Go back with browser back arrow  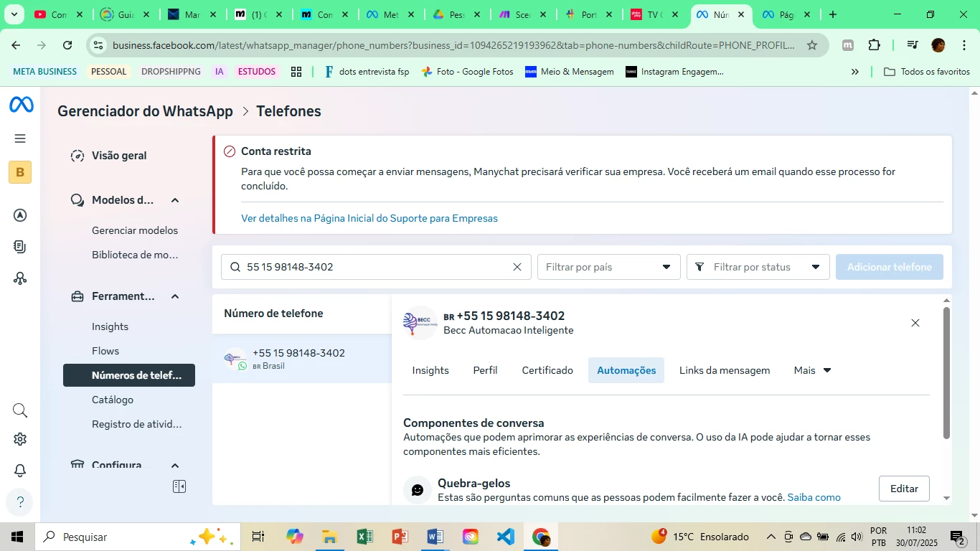[x=16, y=45]
